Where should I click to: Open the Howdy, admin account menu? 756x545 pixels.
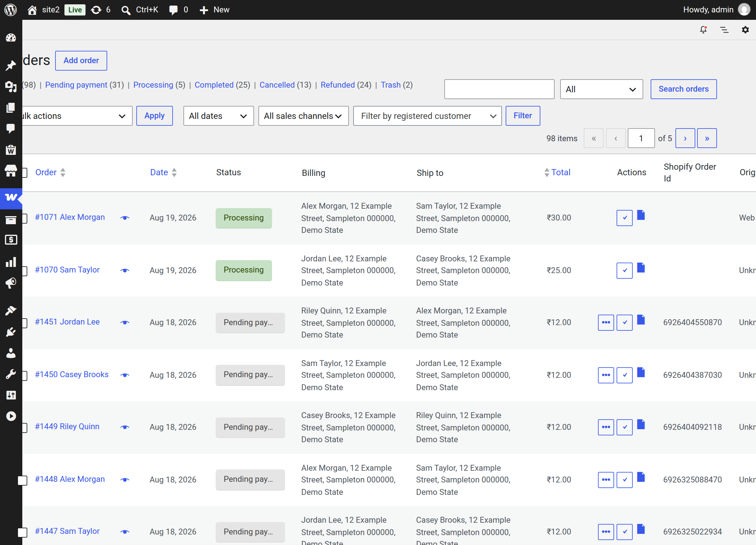pos(716,10)
